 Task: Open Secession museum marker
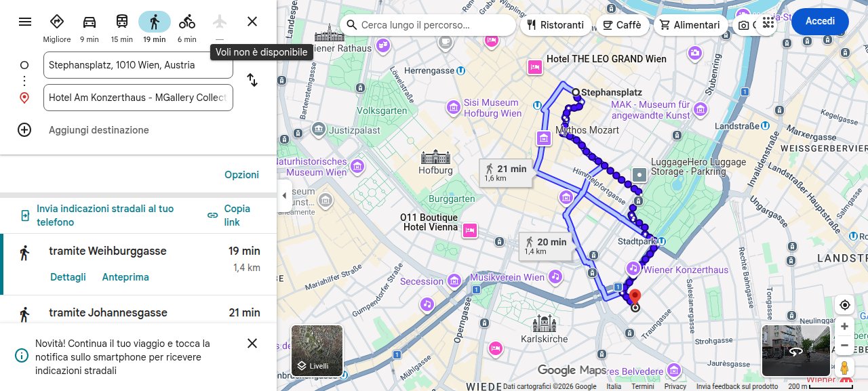pos(454,281)
